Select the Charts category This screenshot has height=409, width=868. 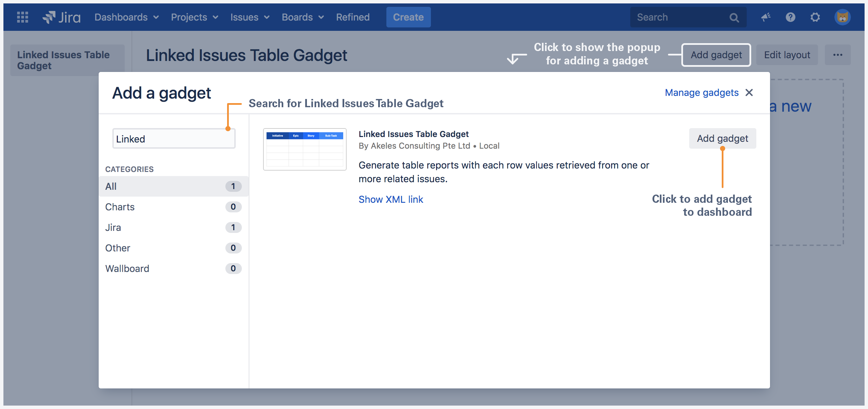pyautogui.click(x=174, y=207)
